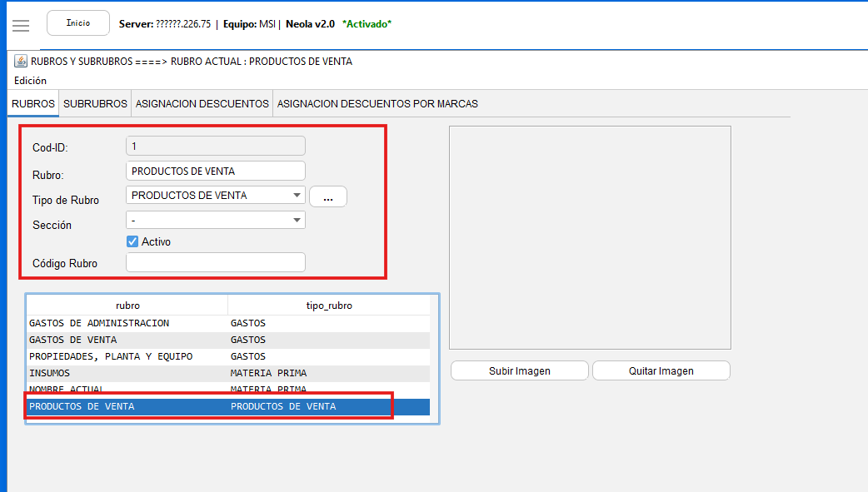Sort by the tipo_rubro column header
Viewport: 868px width, 492px height.
point(329,306)
